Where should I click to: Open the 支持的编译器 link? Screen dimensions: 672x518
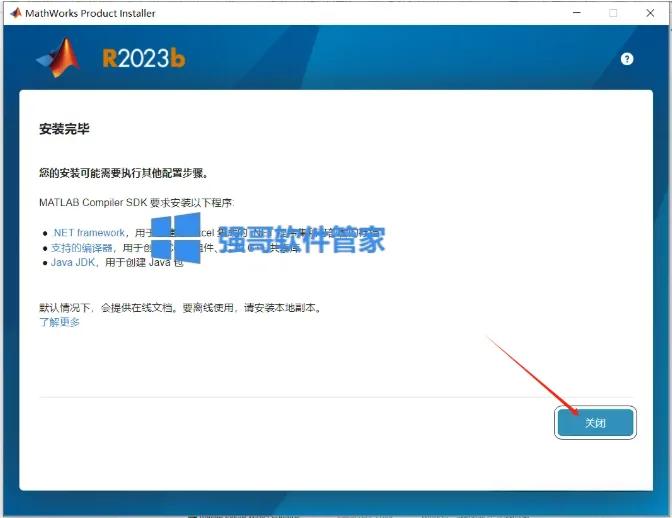82,248
